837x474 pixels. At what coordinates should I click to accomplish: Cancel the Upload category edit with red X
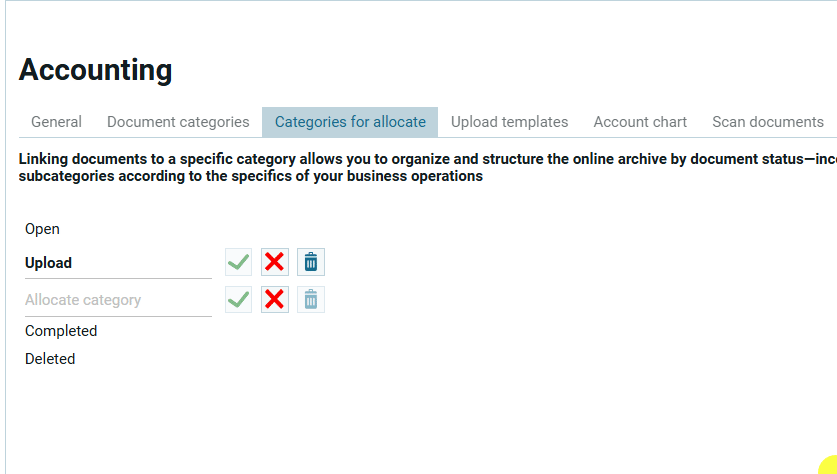[x=275, y=262]
